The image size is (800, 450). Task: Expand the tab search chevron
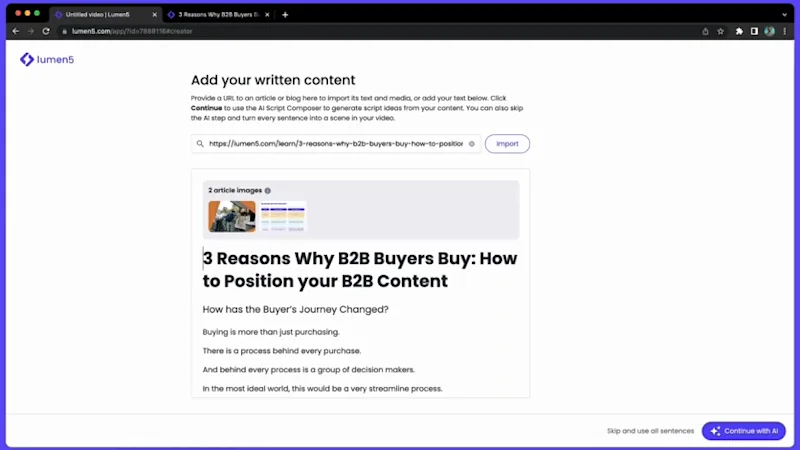click(784, 15)
